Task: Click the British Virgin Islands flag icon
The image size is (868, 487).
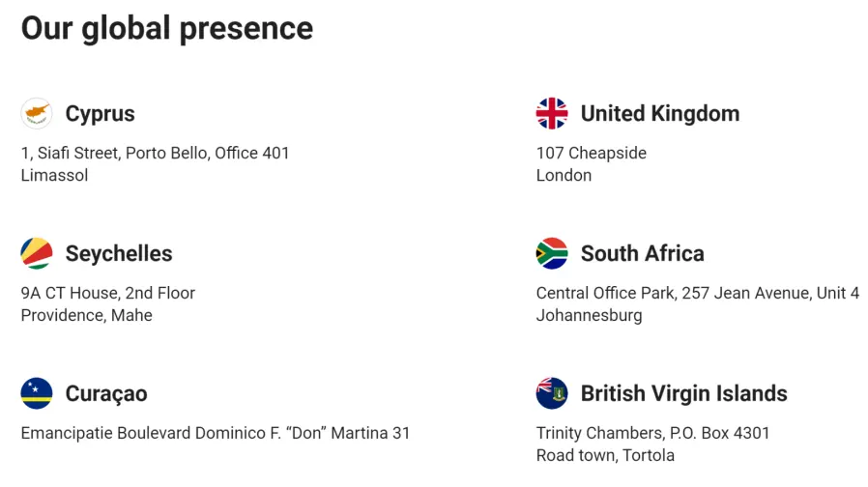Action: click(x=552, y=393)
